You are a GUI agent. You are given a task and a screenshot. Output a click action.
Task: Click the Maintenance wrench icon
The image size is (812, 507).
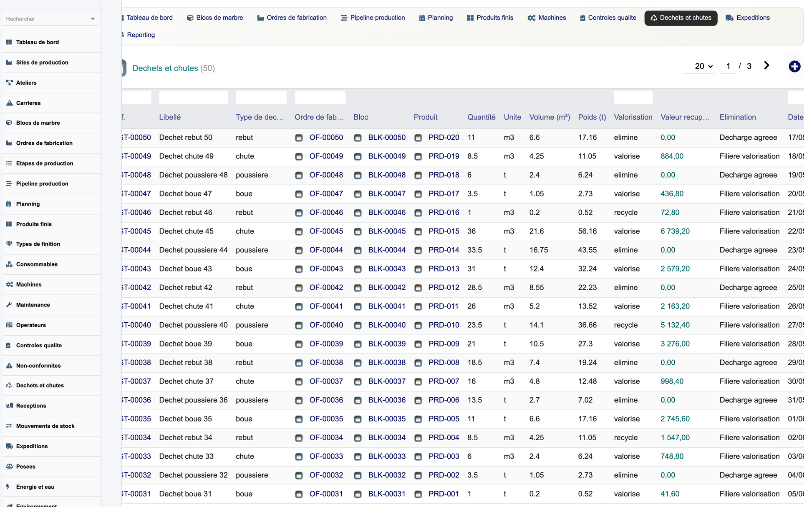pyautogui.click(x=9, y=305)
